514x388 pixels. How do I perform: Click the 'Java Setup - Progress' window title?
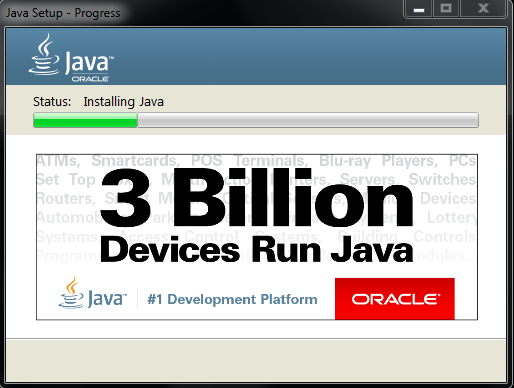[63, 13]
